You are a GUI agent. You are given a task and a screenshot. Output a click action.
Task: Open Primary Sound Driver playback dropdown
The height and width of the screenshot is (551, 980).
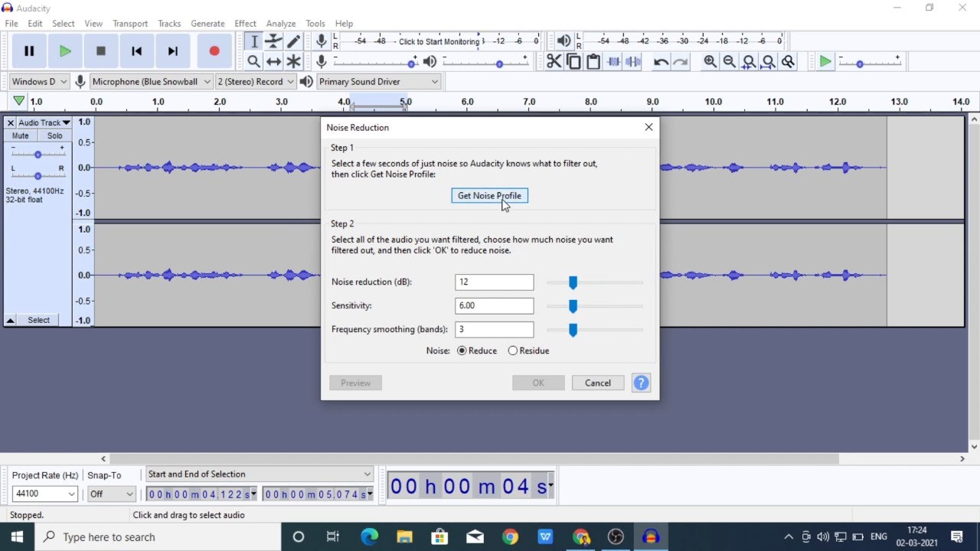(x=378, y=82)
